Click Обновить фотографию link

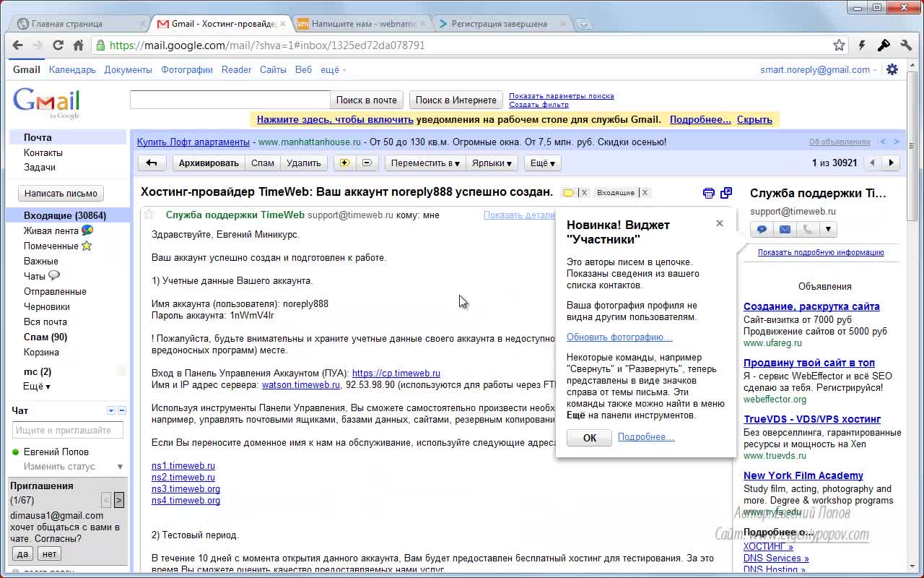(619, 337)
